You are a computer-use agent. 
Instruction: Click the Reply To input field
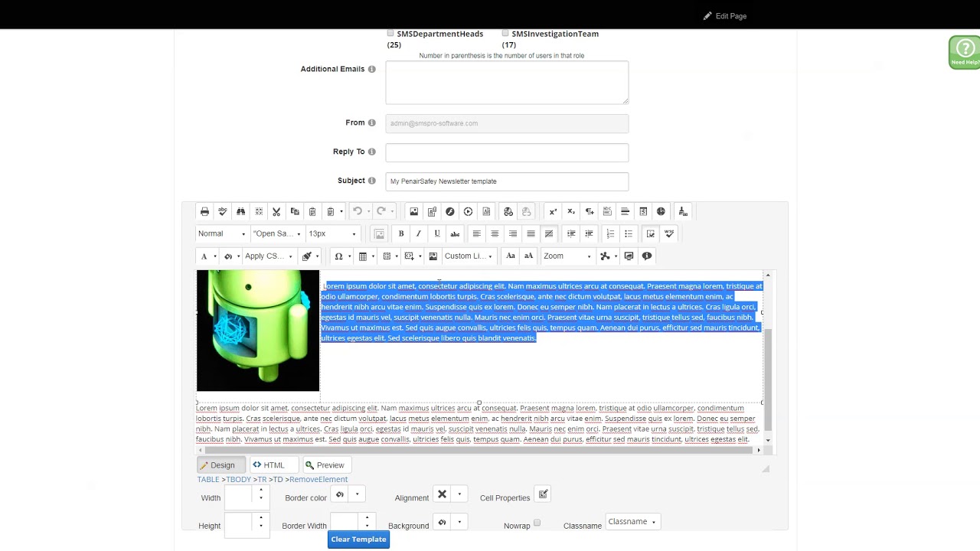(x=507, y=152)
